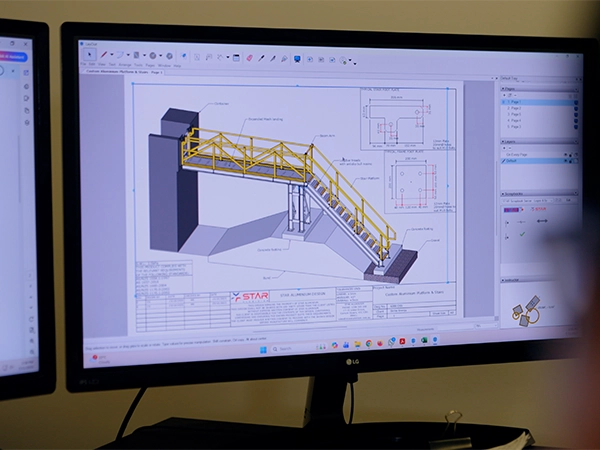Image resolution: width=600 pixels, height=450 pixels.
Task: Select the Rectangle shape tool
Action: [x=136, y=55]
